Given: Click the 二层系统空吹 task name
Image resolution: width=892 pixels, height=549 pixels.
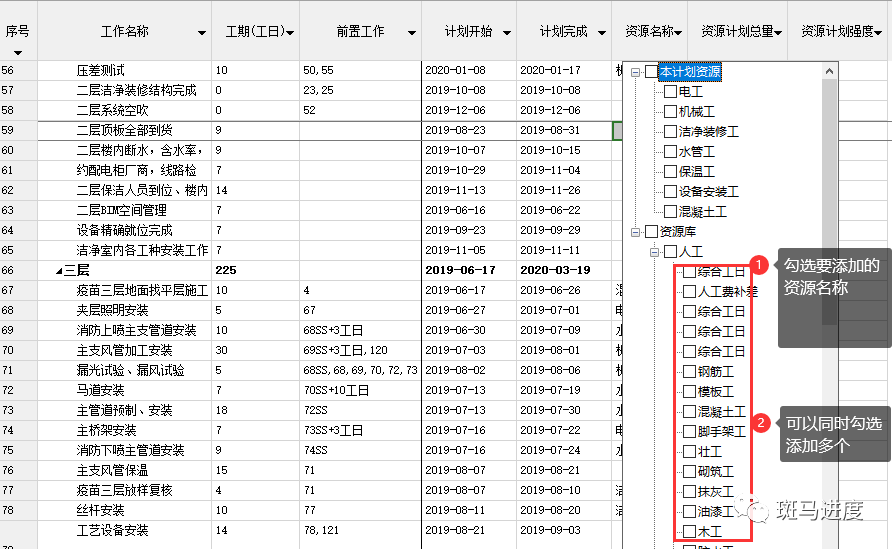Looking at the screenshot, I should pyautogui.click(x=113, y=110).
